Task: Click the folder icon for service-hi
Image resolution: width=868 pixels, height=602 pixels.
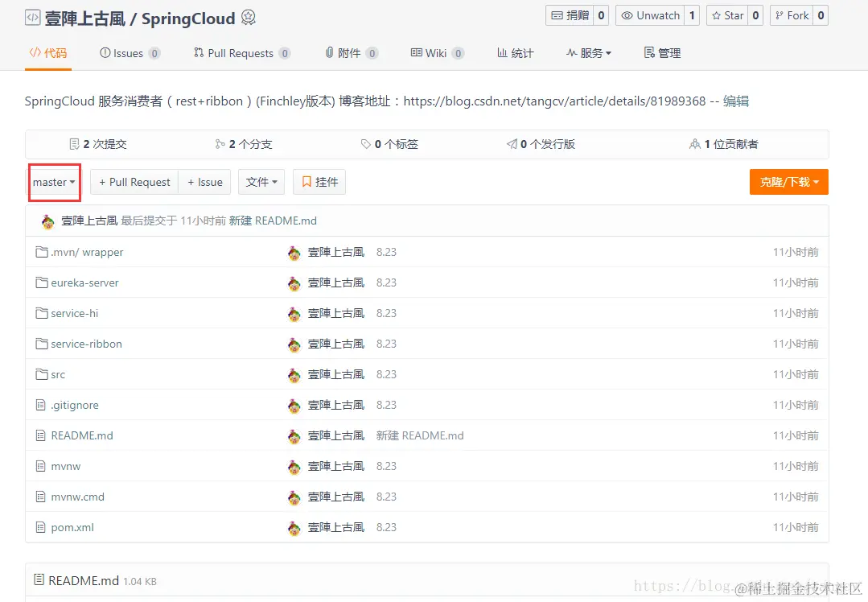Action: point(42,313)
